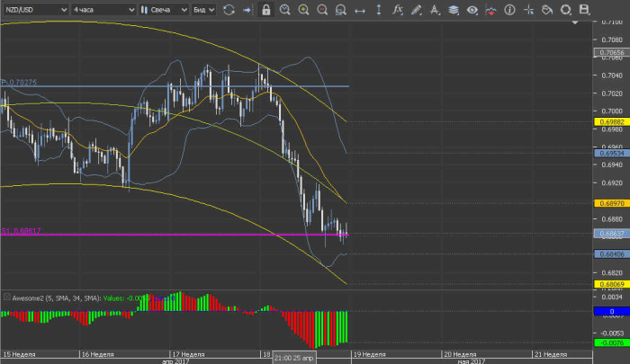Toggle the eye visibility icon
This screenshot has width=630, height=364.
(x=472, y=10)
